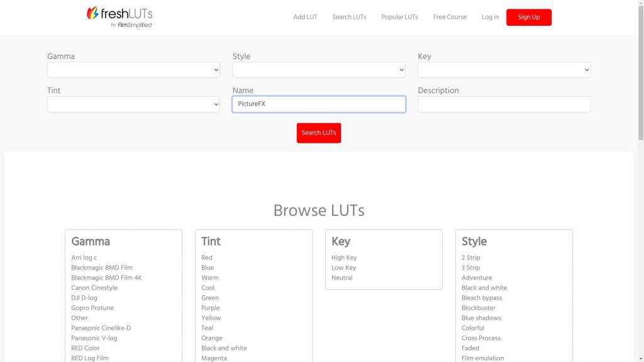This screenshot has width=644, height=362.
Task: Select Black and white under Style
Action: pos(484,288)
